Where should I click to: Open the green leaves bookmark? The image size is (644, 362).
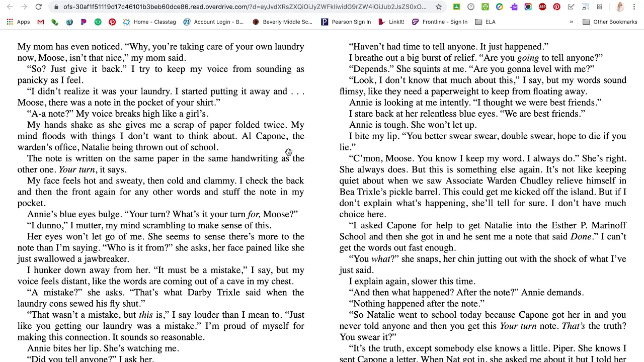(x=55, y=22)
